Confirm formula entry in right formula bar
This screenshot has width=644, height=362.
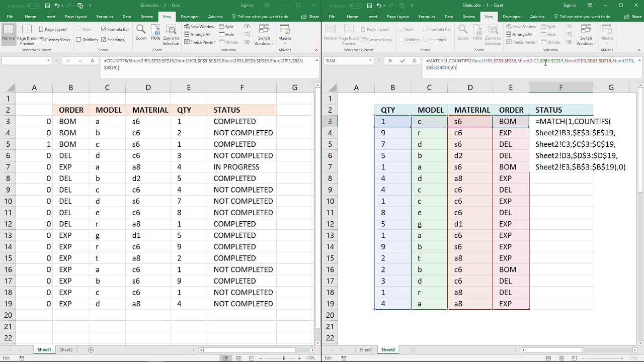[x=403, y=60]
